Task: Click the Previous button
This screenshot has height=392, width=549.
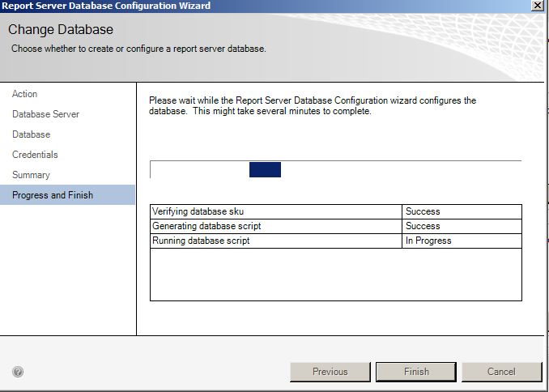Action: (330, 372)
